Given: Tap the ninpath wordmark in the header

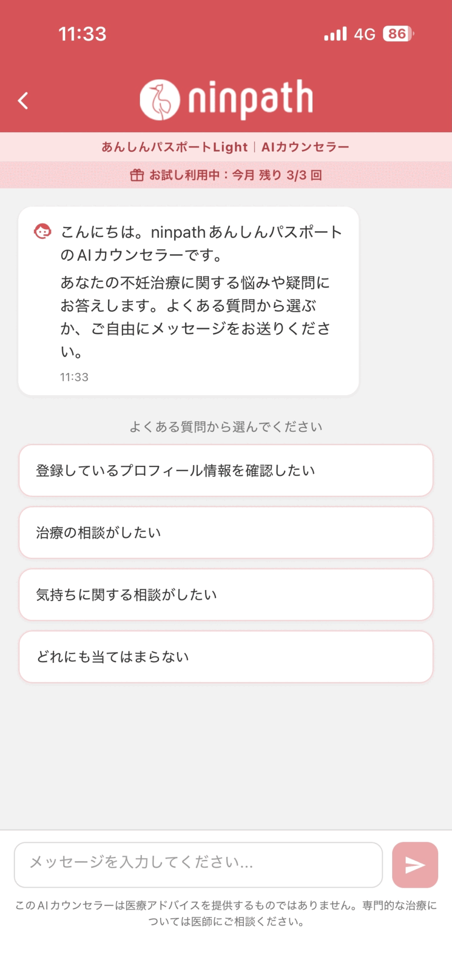Looking at the screenshot, I should (250, 99).
